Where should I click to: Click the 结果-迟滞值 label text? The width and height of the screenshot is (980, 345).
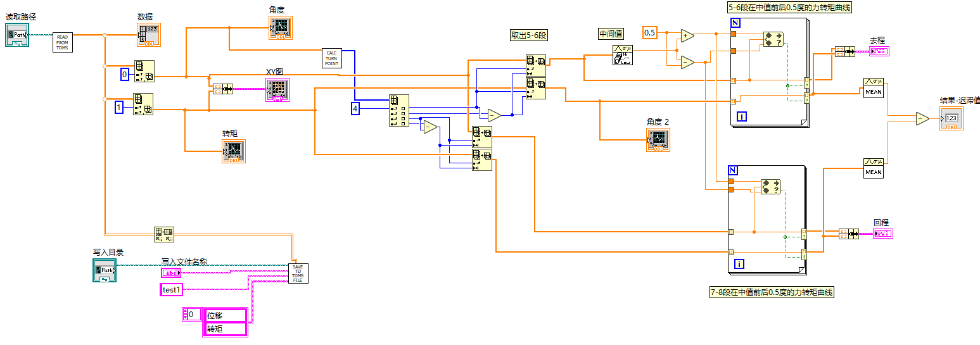pyautogui.click(x=960, y=101)
